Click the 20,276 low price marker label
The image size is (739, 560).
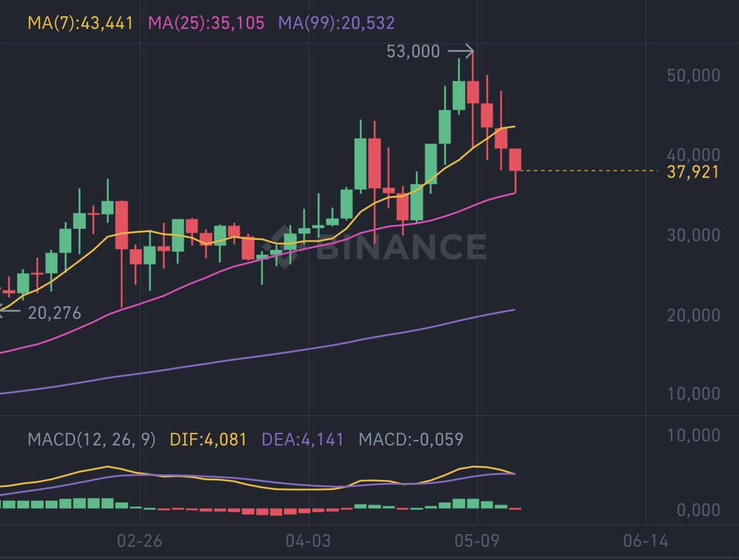[x=54, y=313]
